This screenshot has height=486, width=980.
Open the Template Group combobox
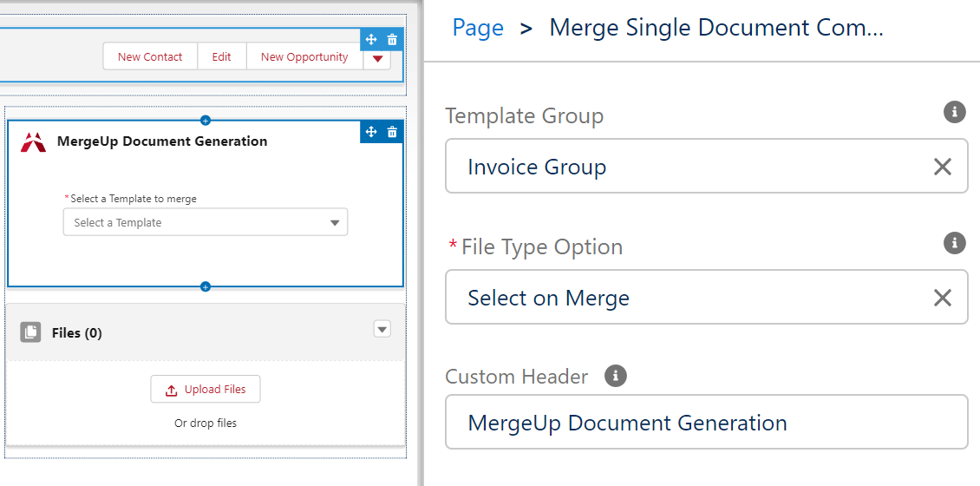pos(706,167)
